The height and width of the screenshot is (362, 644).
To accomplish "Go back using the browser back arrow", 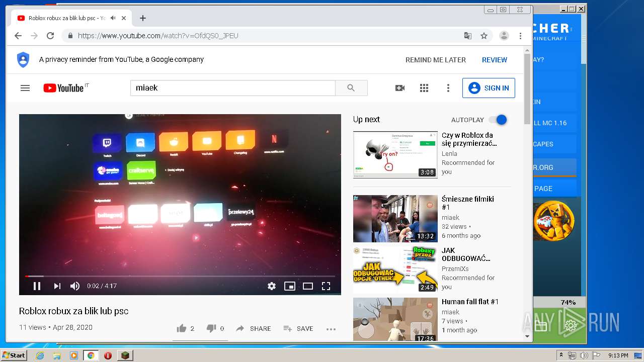I will point(18,36).
